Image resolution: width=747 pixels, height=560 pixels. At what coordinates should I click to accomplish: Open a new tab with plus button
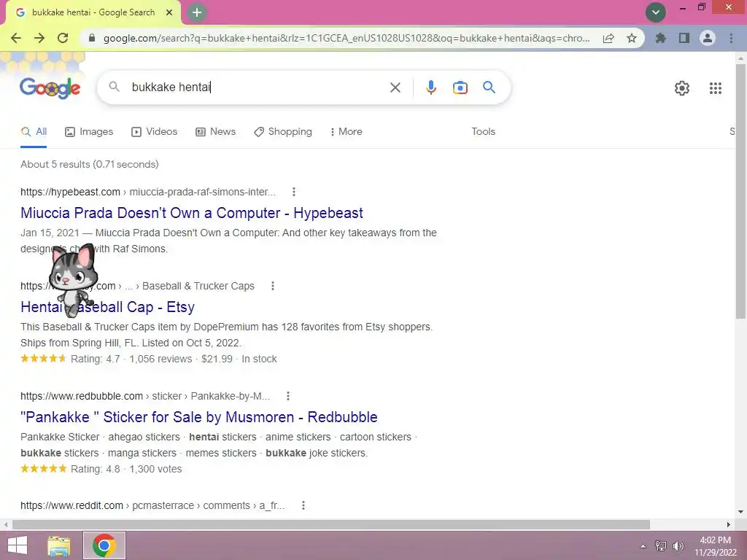(197, 12)
